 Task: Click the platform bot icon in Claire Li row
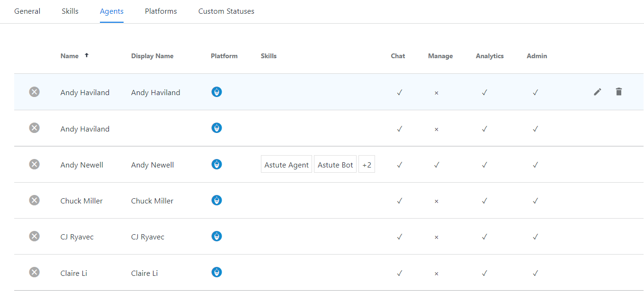(216, 272)
